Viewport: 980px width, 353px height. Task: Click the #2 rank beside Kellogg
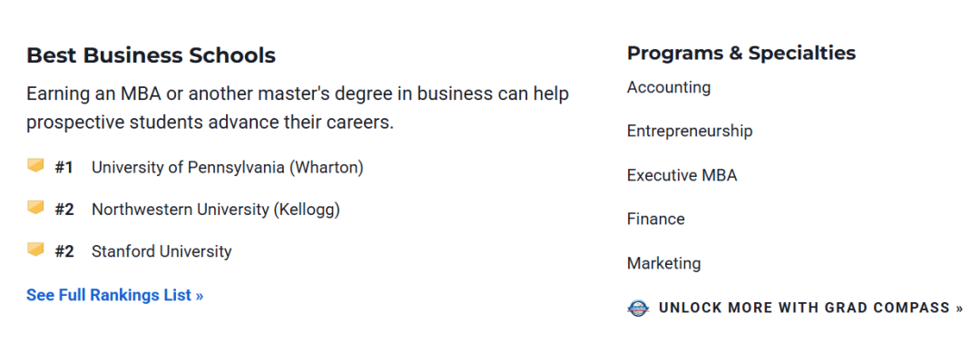click(64, 210)
